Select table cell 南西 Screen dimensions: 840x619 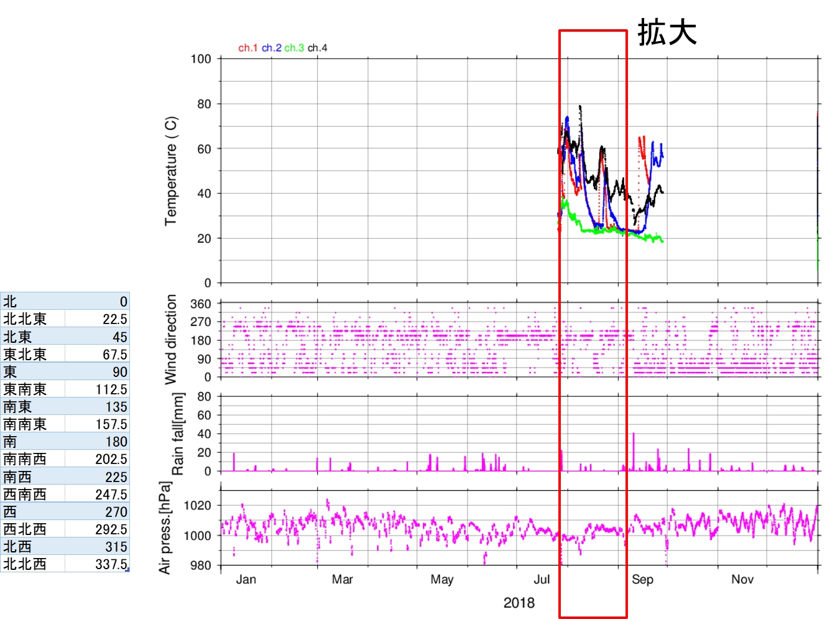(x=33, y=477)
